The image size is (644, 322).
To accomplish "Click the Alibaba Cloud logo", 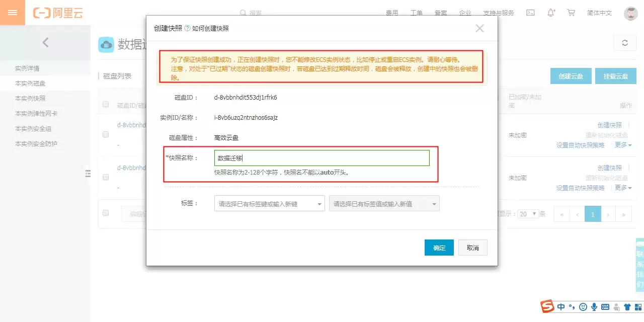I will (58, 13).
